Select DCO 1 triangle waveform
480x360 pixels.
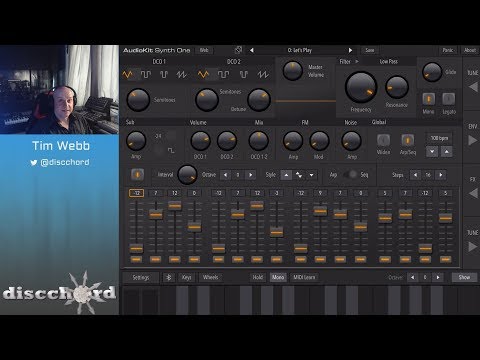point(127,74)
